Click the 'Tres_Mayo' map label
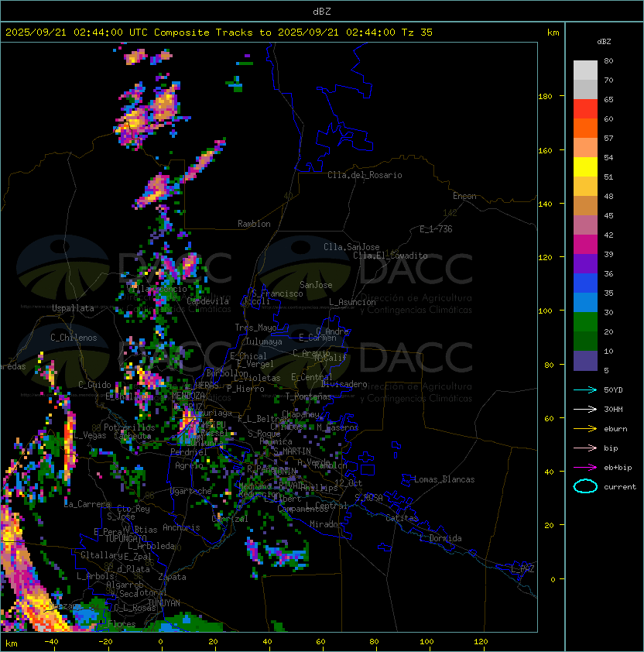The width and height of the screenshot is (644, 652). [x=255, y=328]
